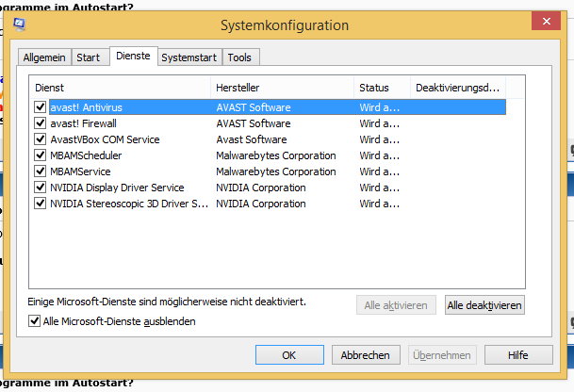Click the Einige Microsoft-Dienste notice text

[167, 302]
